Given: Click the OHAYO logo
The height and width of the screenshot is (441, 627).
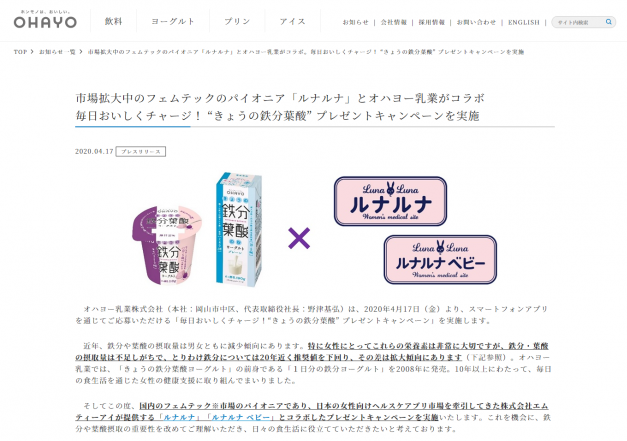Looking at the screenshot, I should [45, 19].
